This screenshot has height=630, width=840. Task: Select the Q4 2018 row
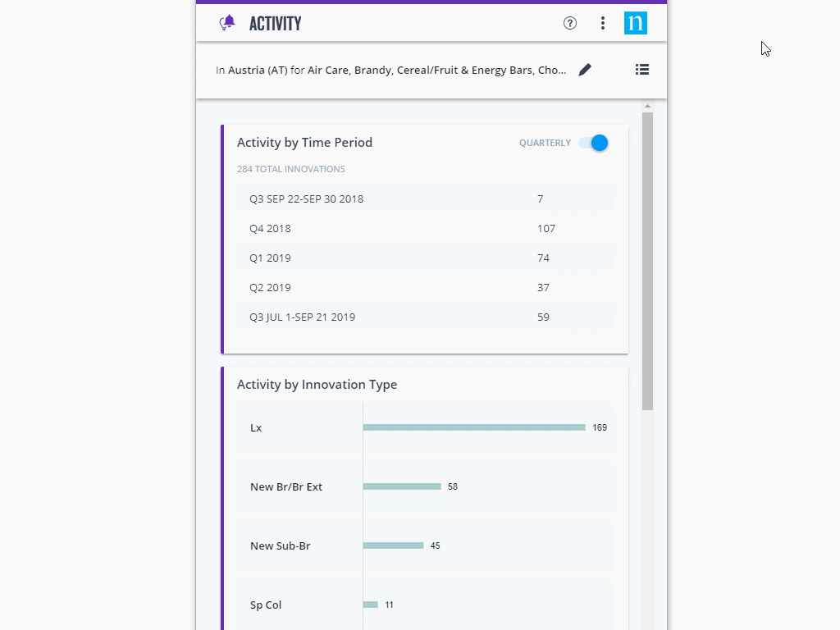tap(425, 229)
